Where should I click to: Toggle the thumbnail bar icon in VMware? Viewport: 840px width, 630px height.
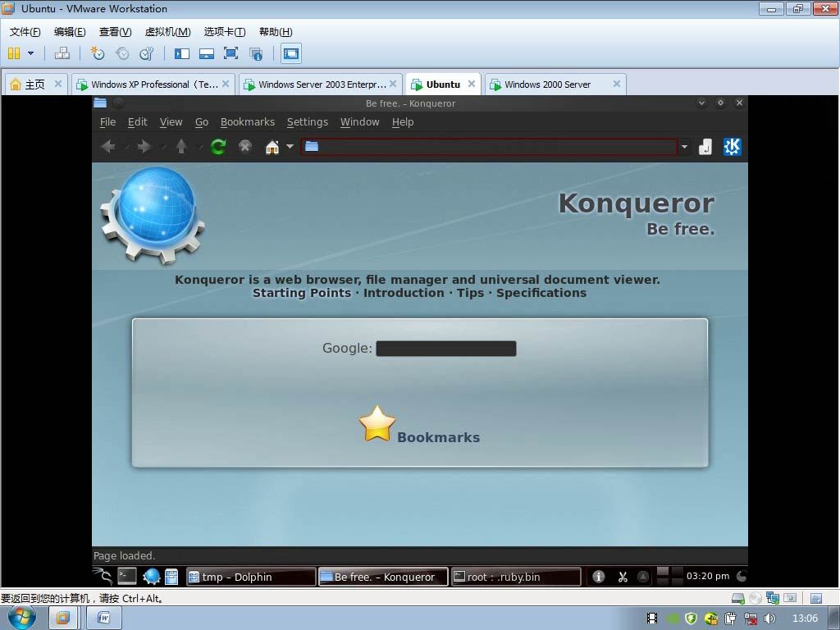tap(206, 53)
